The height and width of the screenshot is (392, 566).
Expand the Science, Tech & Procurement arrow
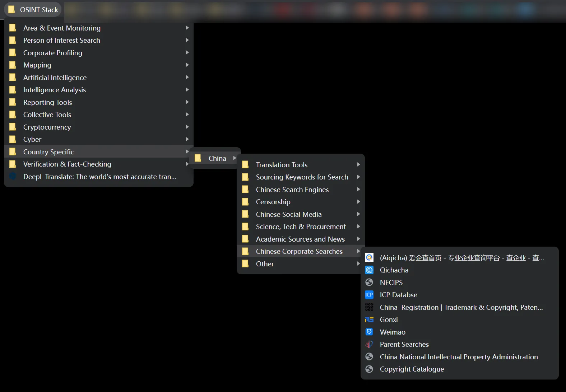tap(358, 227)
